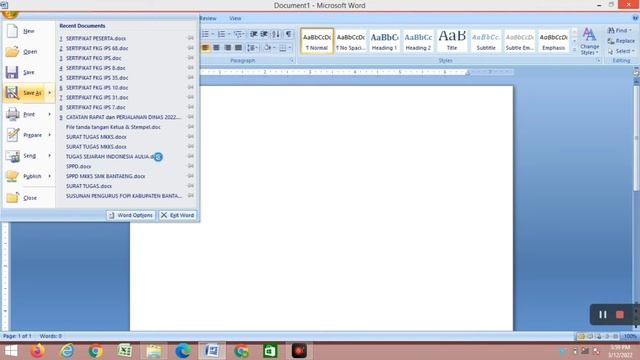Open the Prepare menu entry
Screen dimensions: 640x360
pyautogui.click(x=28, y=135)
